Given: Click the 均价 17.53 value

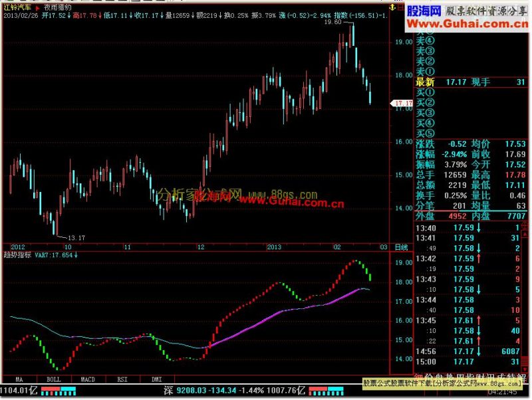Looking at the screenshot, I should (515, 144).
